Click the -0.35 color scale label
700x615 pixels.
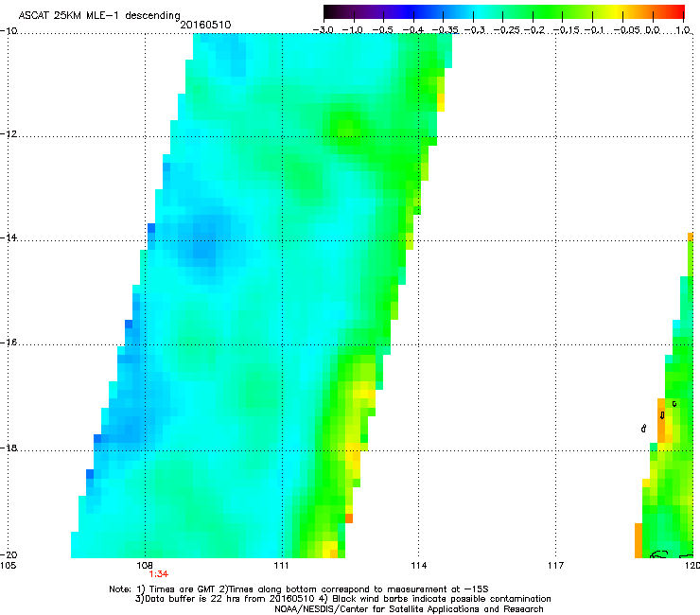pos(446,30)
